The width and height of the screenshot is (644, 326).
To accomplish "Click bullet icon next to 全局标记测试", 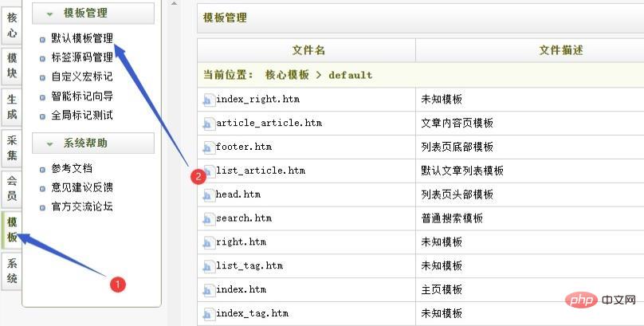I will (x=42, y=116).
